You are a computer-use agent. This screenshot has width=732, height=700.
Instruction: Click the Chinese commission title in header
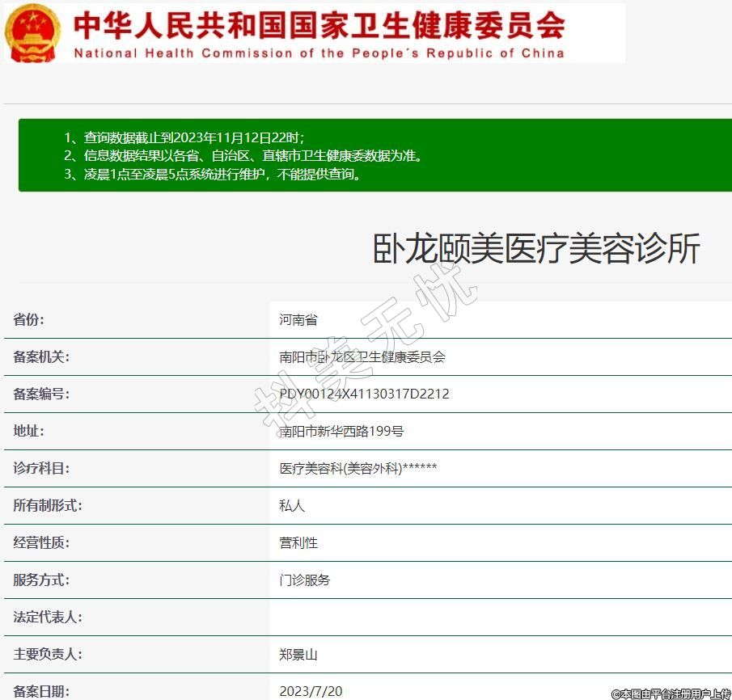point(319,25)
